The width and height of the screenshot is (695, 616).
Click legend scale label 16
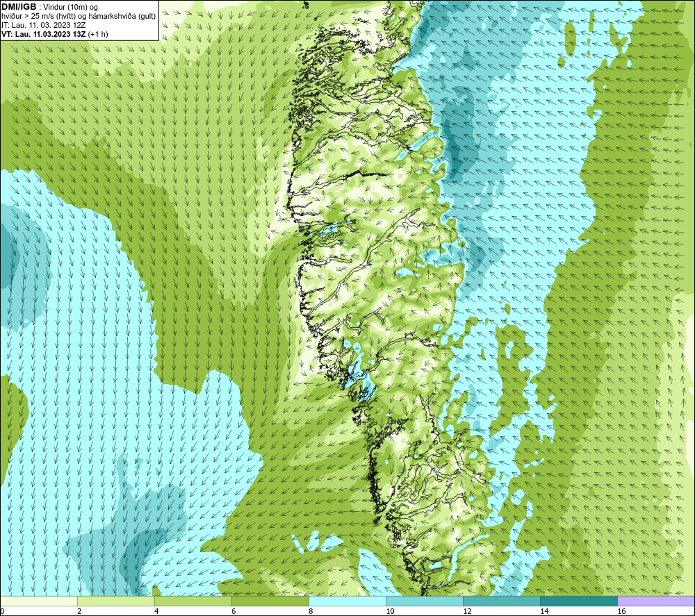click(x=621, y=611)
